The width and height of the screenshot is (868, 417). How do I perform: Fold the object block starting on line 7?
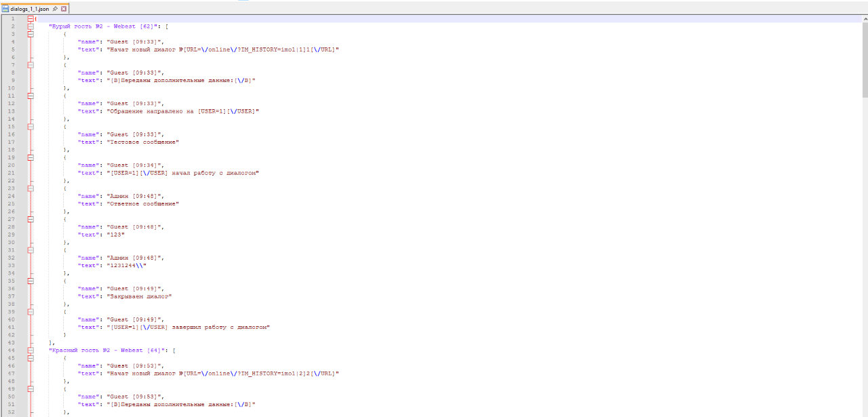click(x=30, y=65)
